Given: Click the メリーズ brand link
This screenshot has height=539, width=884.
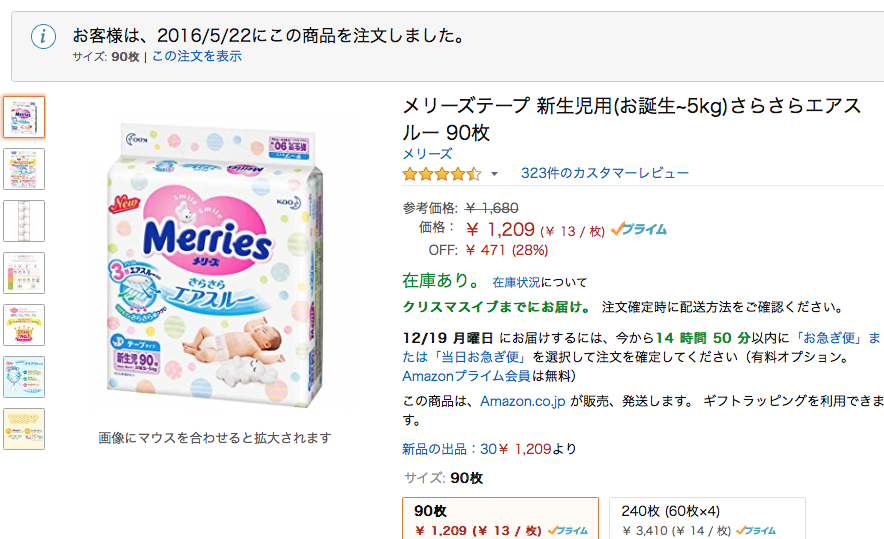Looking at the screenshot, I should 427,154.
